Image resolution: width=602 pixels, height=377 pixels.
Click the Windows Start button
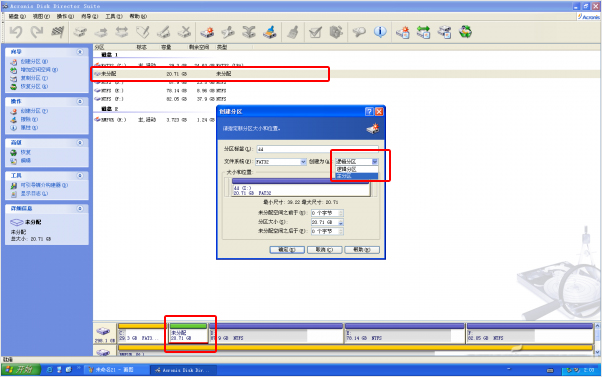[x=21, y=370]
